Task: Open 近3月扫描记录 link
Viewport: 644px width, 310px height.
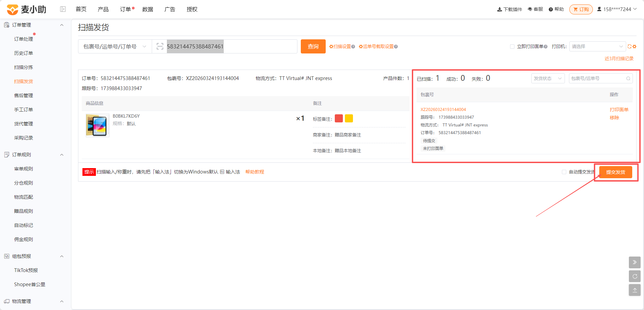Action: (619, 59)
